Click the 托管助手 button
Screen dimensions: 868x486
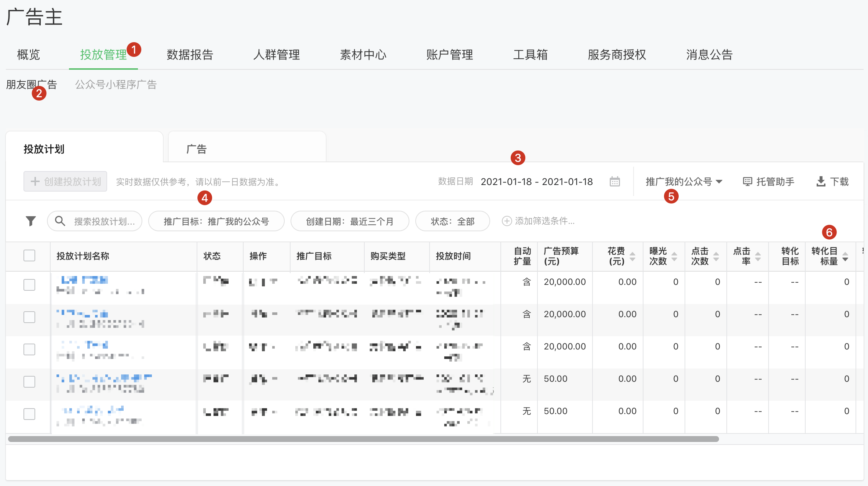pos(769,182)
